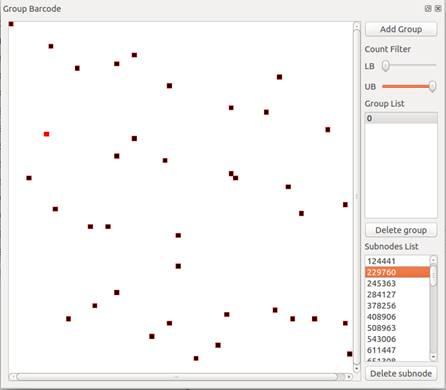The width and height of the screenshot is (446, 390).
Task: Click the Delete group button
Action: (401, 230)
